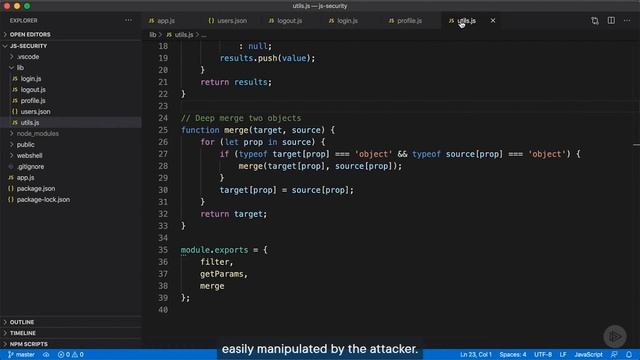The image size is (640, 360).
Task: Open the notifications bell
Action: tap(629, 354)
